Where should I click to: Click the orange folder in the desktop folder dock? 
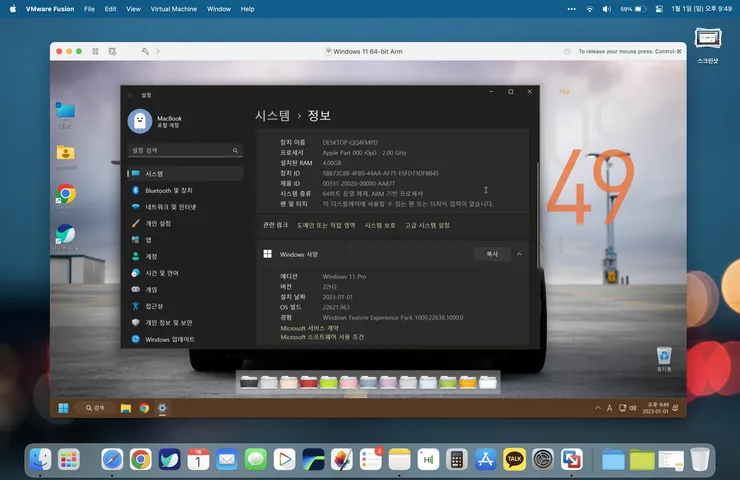[468, 382]
